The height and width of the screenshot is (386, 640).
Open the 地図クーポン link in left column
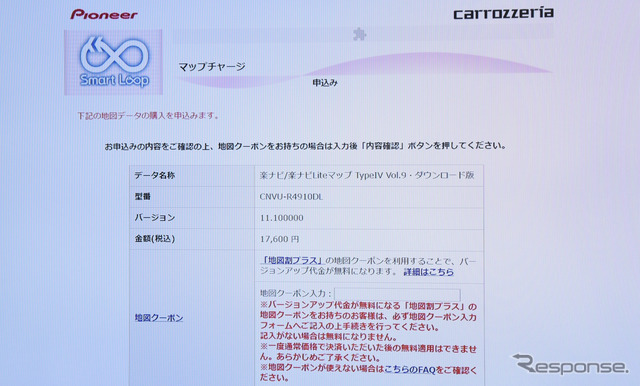pos(159,317)
